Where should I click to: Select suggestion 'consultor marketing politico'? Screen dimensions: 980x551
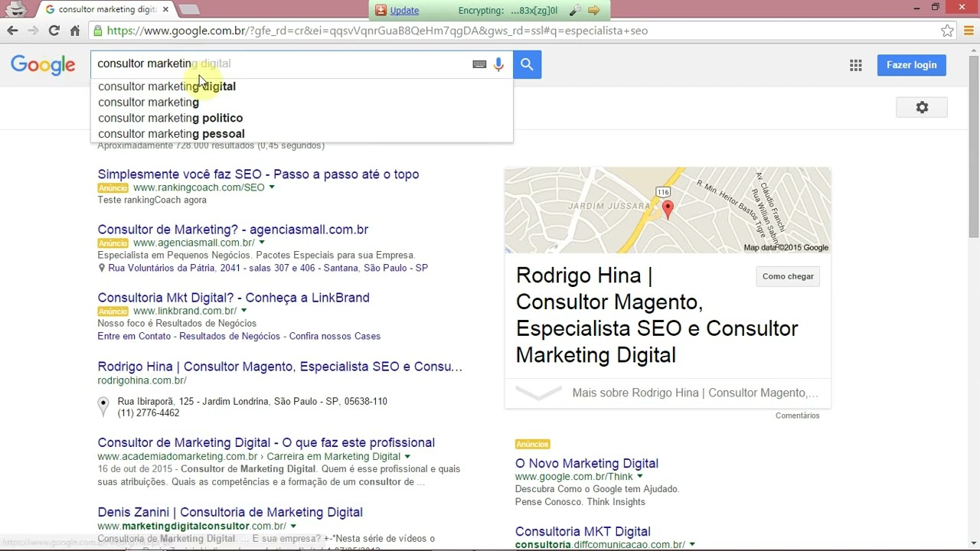170,118
